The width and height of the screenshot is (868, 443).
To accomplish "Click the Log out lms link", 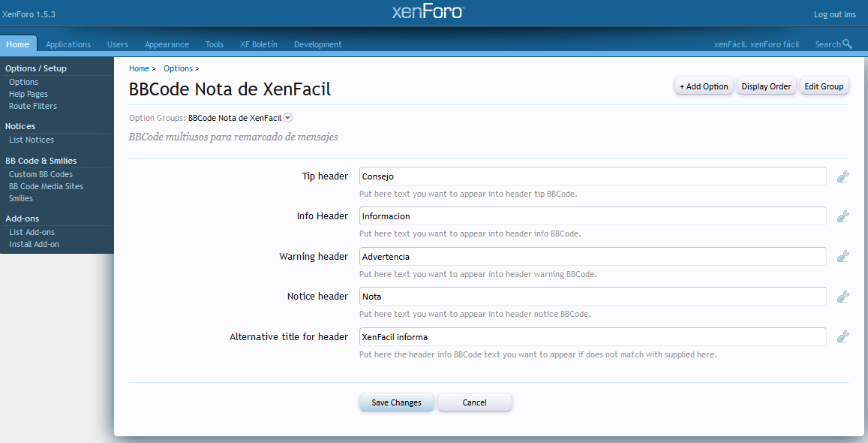I will point(835,14).
